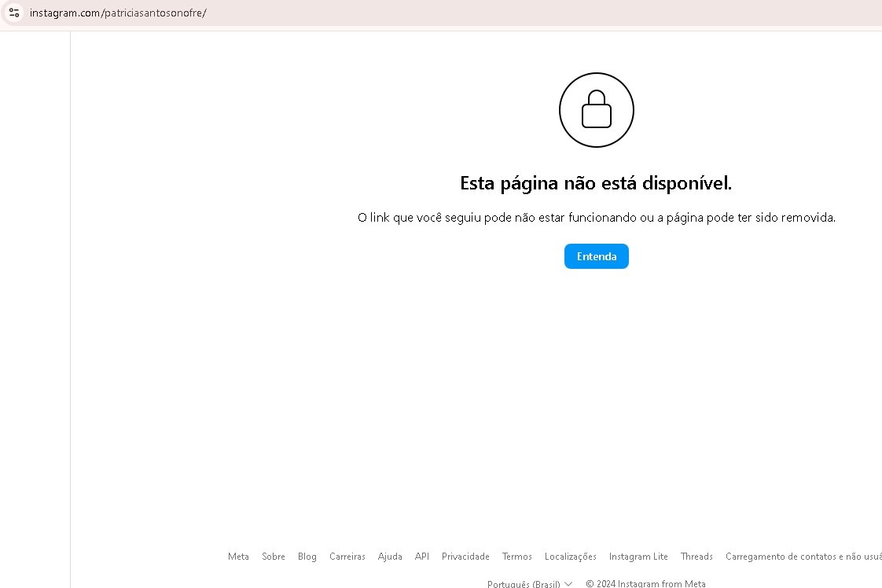Go to the Sobre footer link

[x=274, y=557]
